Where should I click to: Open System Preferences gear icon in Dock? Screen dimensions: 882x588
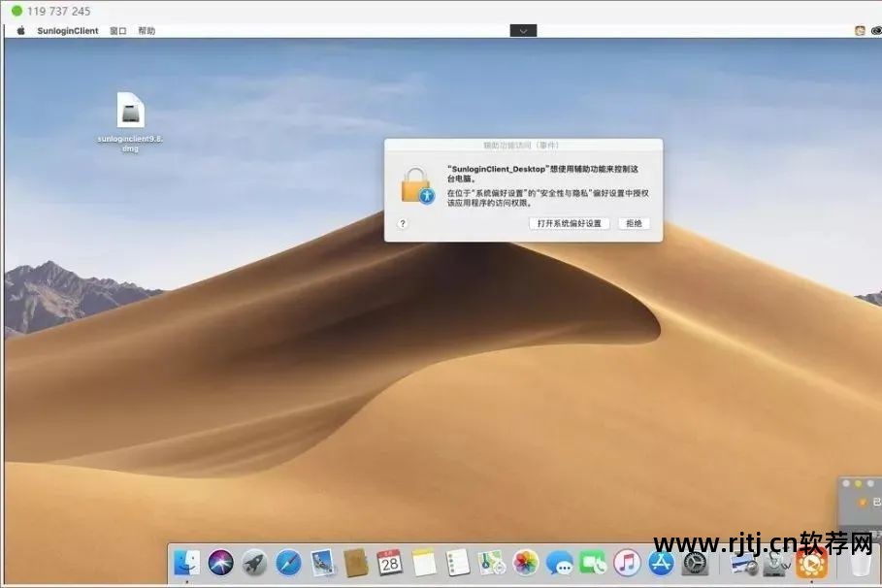tap(696, 562)
